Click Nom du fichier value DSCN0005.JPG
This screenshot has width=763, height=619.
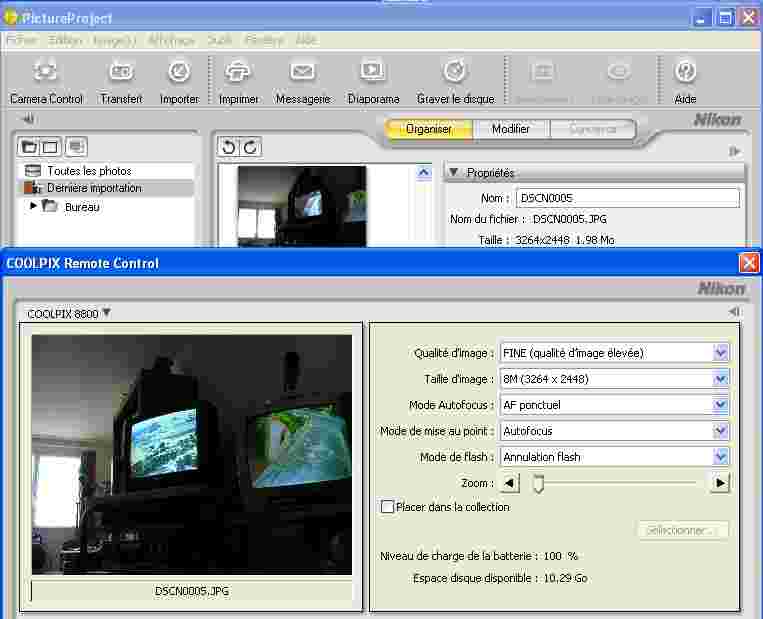point(570,219)
